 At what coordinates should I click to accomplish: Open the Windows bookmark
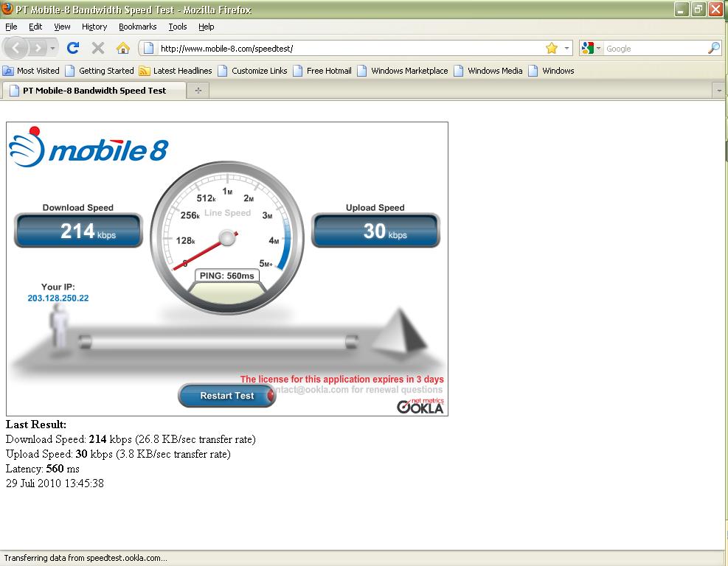point(551,71)
